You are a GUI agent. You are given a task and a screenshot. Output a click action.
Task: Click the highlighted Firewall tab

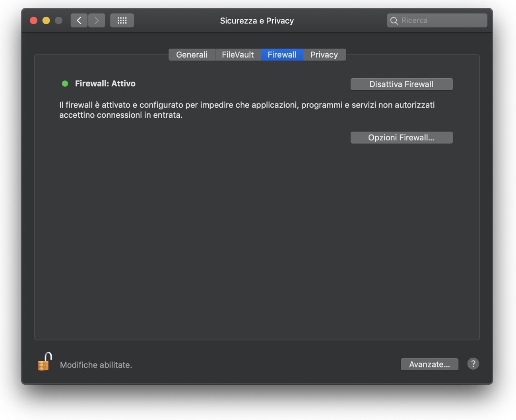pyautogui.click(x=282, y=54)
